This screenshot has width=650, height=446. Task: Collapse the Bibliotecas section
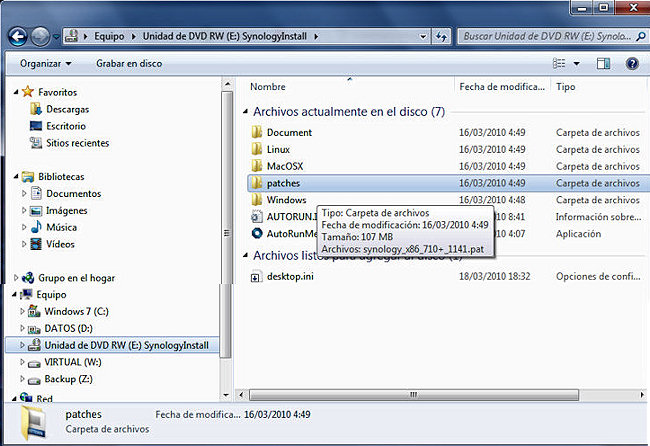click(16, 177)
